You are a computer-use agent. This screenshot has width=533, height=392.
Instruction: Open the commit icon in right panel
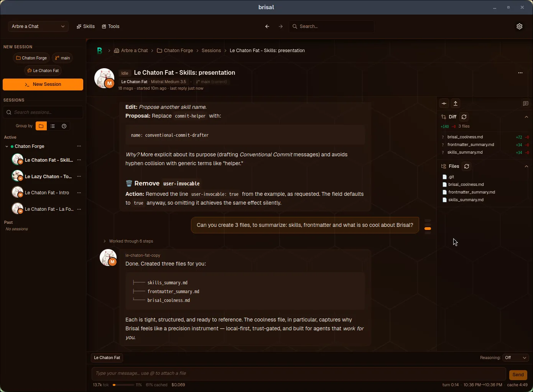coord(444,103)
